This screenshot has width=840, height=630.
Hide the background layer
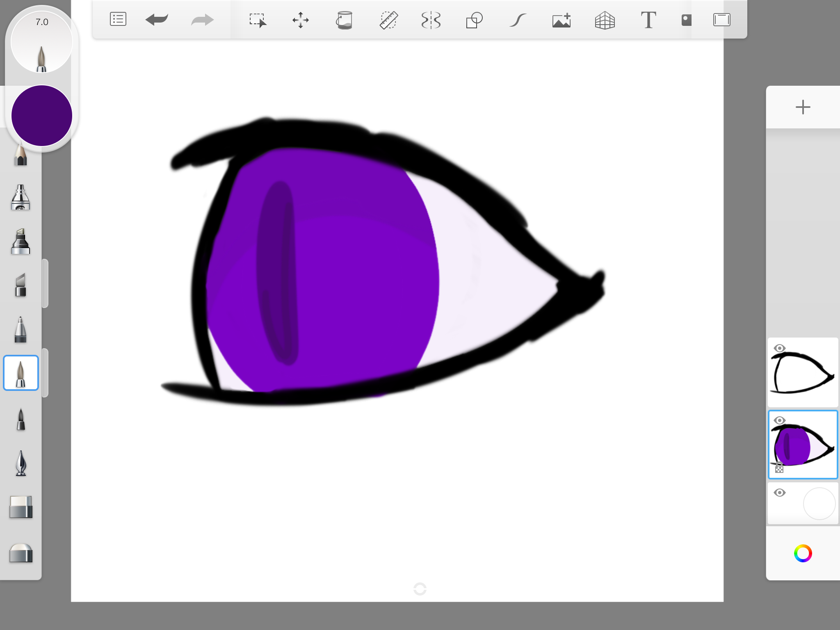click(x=780, y=493)
